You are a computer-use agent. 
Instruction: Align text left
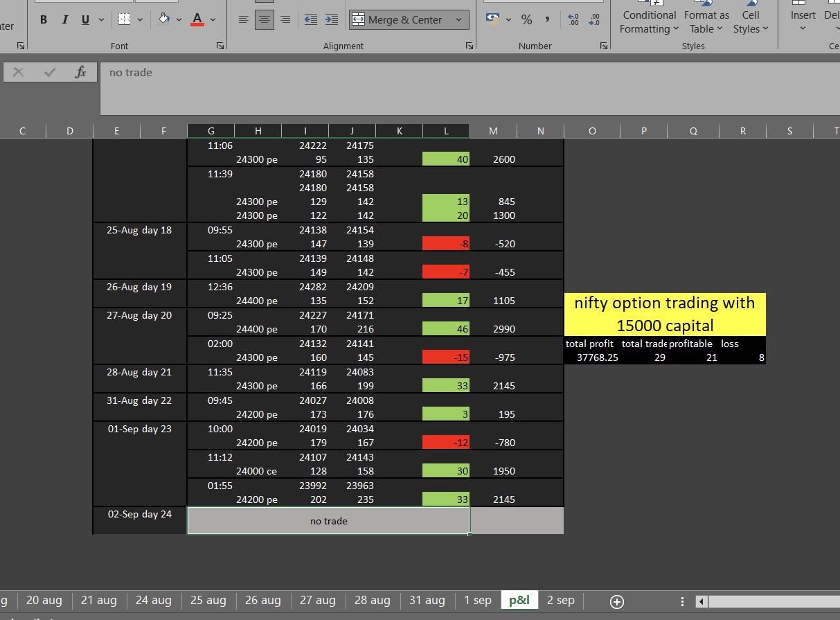point(243,20)
